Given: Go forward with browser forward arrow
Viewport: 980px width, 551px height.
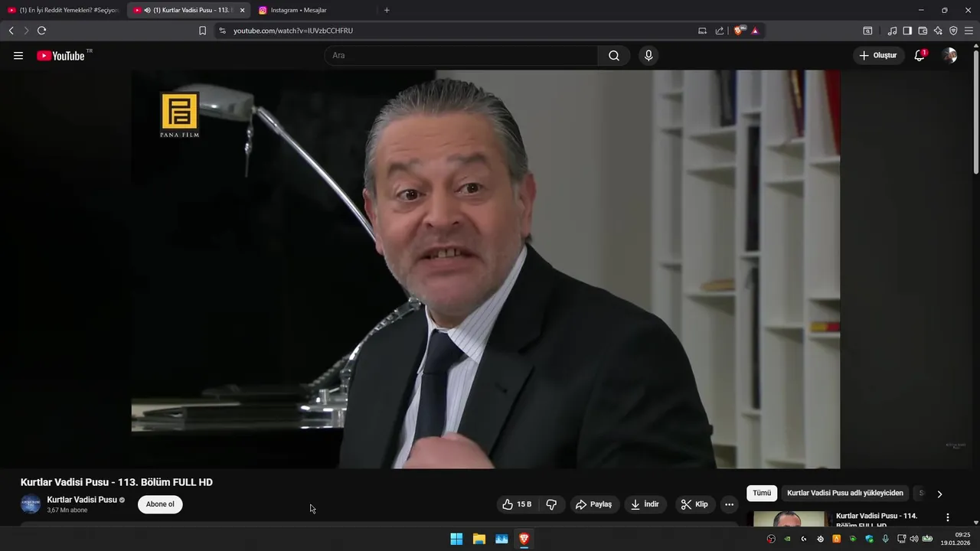Looking at the screenshot, I should [26, 31].
